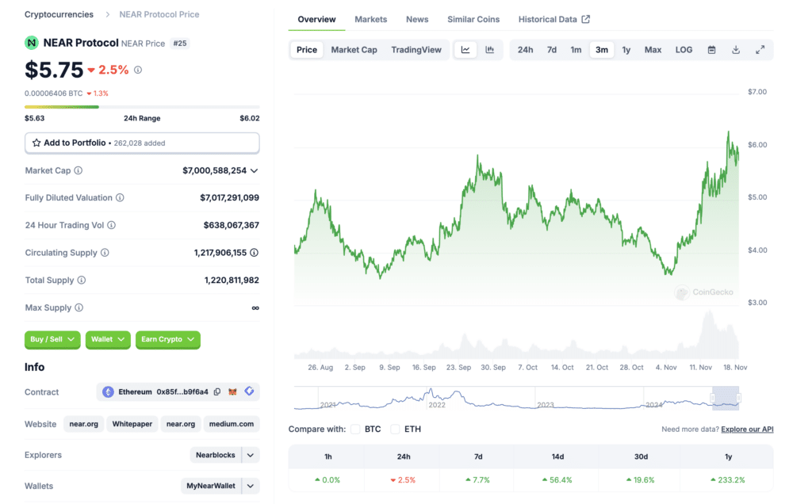
Task: Switch to the Overview tab
Action: click(316, 19)
